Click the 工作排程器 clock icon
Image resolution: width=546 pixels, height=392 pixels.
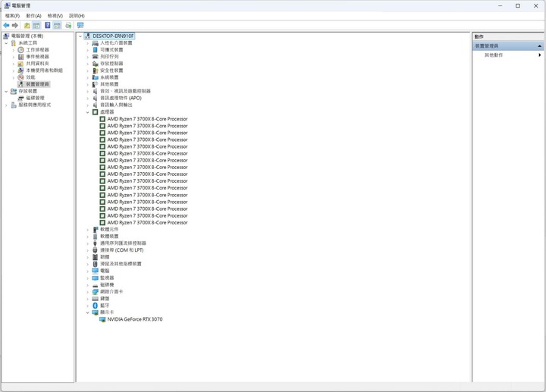pos(21,50)
